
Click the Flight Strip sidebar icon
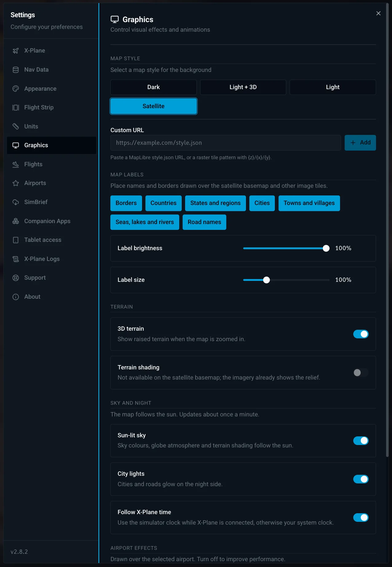point(16,108)
